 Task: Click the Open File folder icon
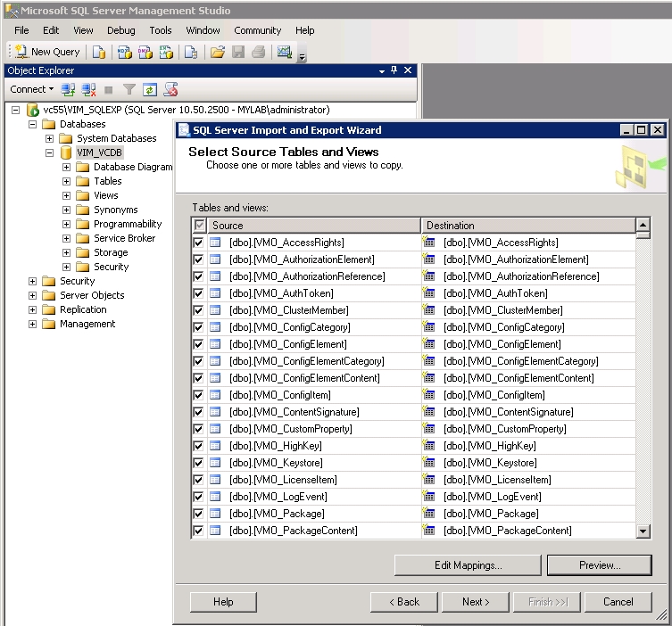point(217,53)
